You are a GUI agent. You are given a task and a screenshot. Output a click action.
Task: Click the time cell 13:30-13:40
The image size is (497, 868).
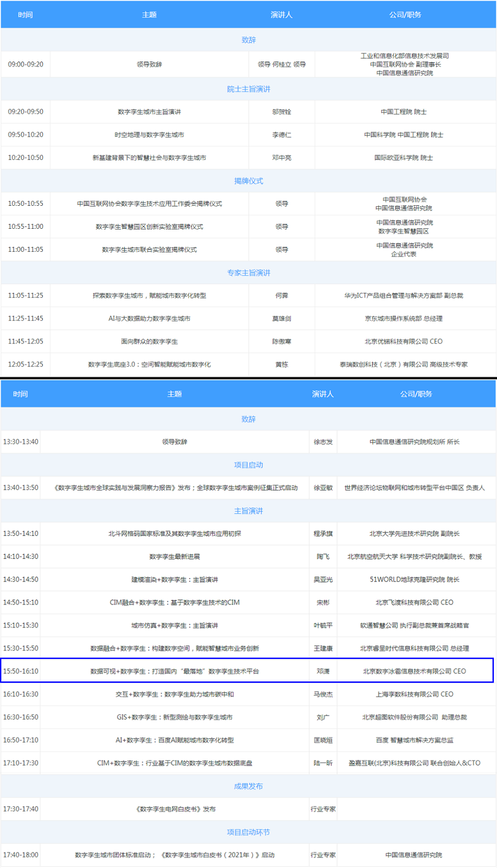[x=21, y=442]
